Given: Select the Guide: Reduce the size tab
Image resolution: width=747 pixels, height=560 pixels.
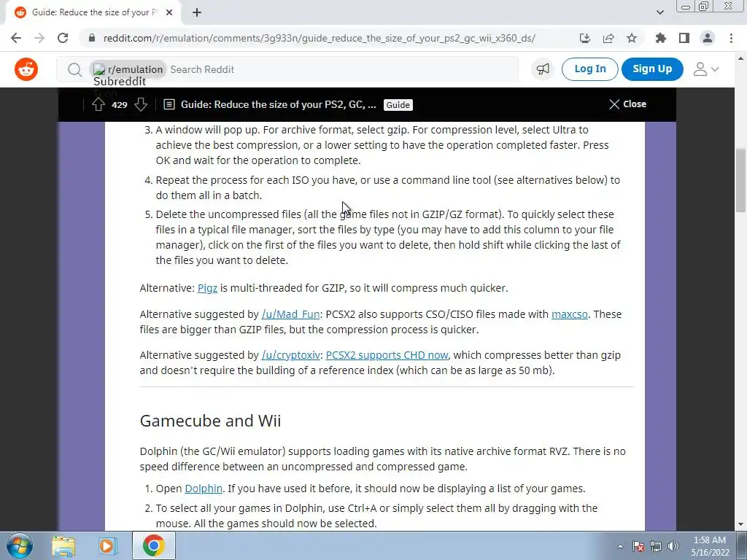Looking at the screenshot, I should [93, 12].
